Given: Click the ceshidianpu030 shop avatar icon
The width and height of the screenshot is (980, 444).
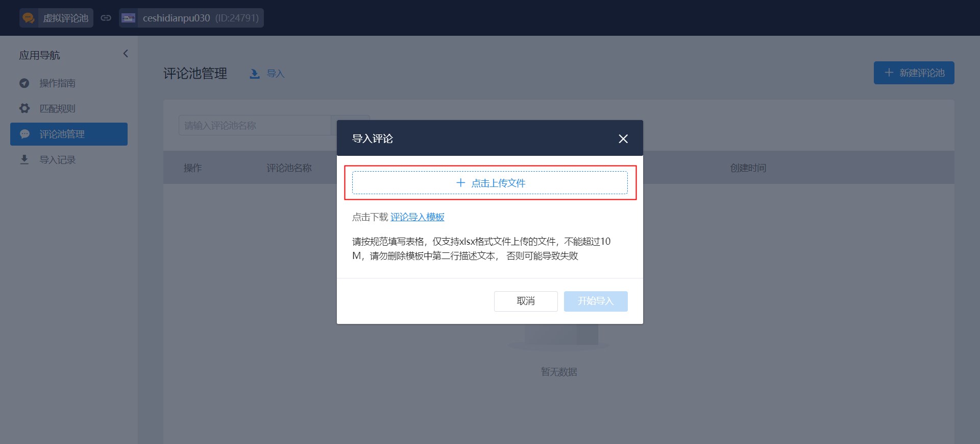Looking at the screenshot, I should click(129, 18).
